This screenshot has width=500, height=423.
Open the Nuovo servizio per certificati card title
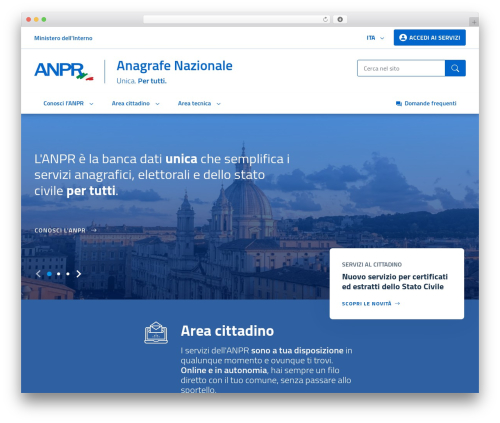[395, 282]
